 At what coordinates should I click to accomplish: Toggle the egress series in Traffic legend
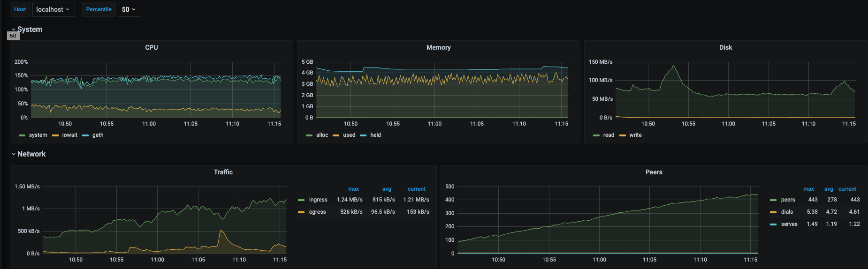(x=317, y=212)
